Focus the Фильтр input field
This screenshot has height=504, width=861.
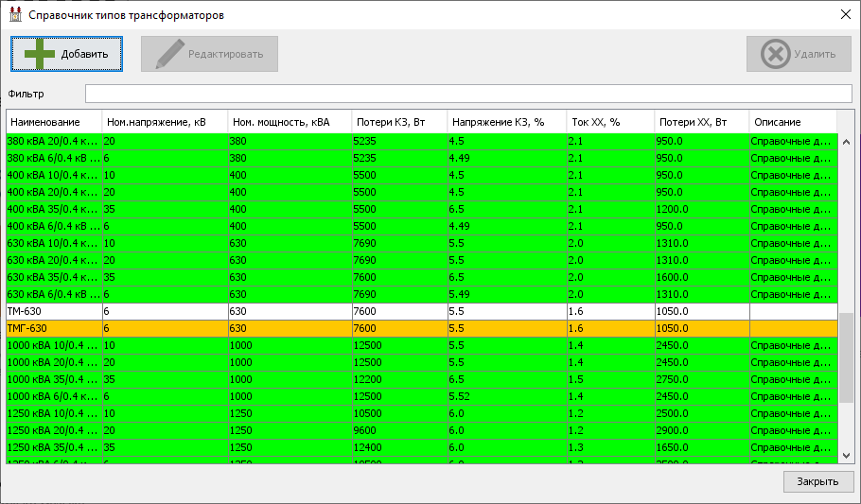tap(468, 94)
